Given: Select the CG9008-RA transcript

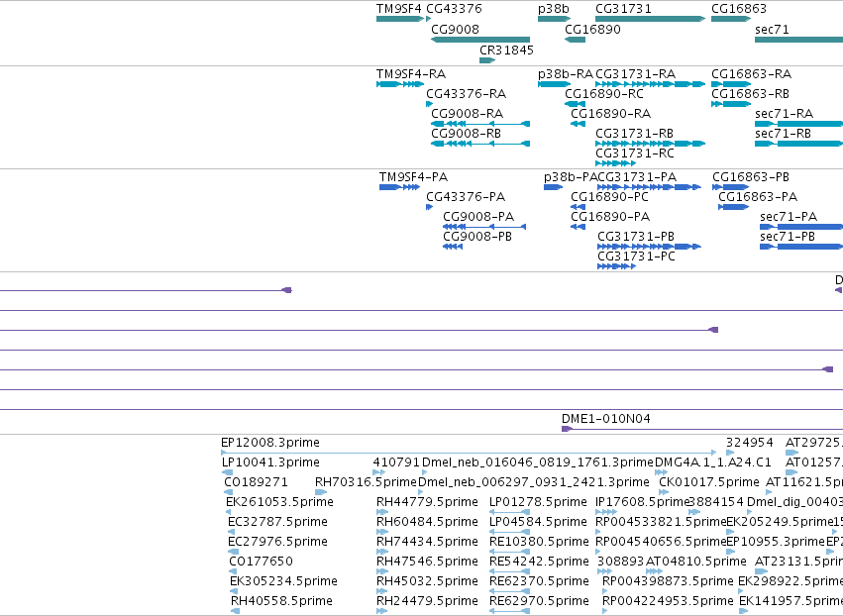Looking at the screenshot, I should (x=480, y=124).
